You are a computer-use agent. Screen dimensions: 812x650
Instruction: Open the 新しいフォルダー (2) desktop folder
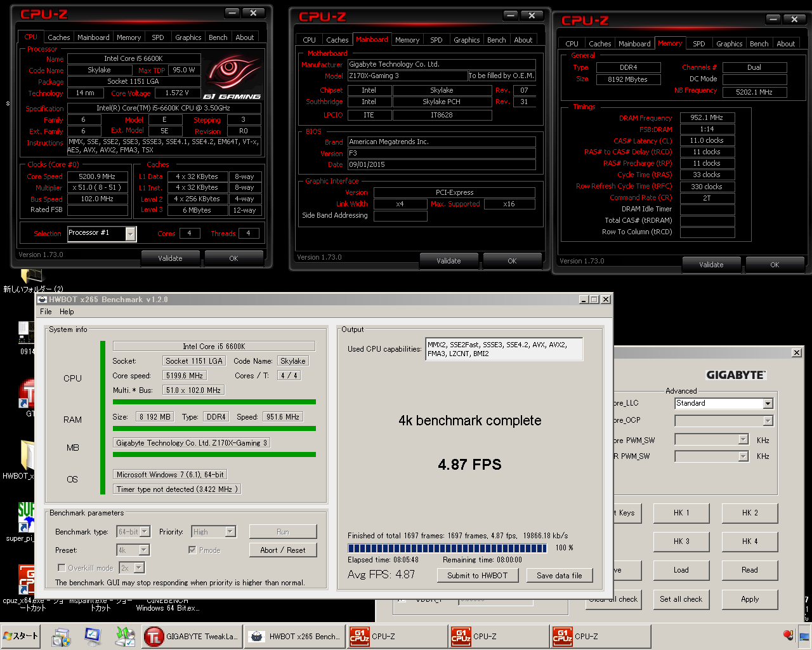click(x=32, y=281)
